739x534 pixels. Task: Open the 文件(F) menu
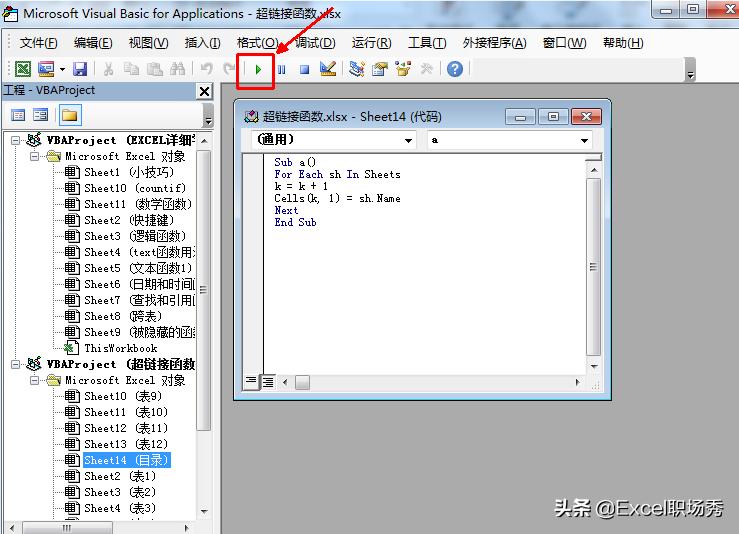pos(38,43)
